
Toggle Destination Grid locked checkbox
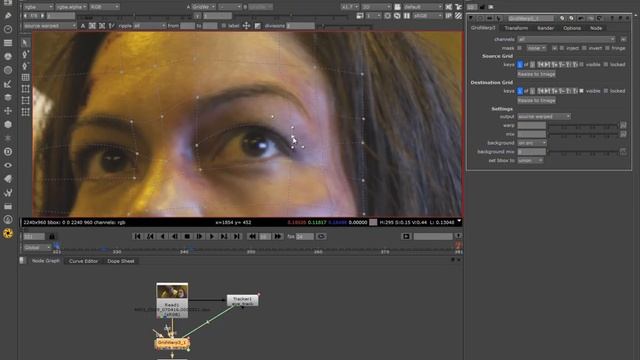(606, 91)
